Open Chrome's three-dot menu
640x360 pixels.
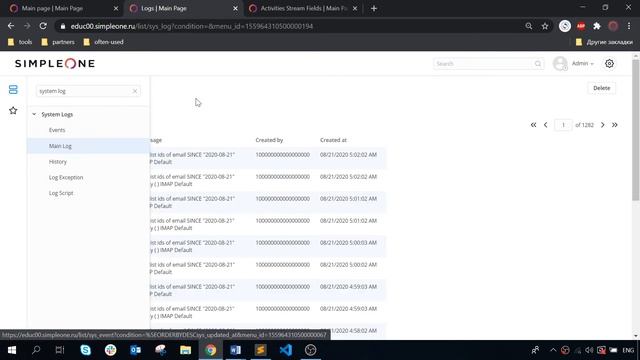629,26
